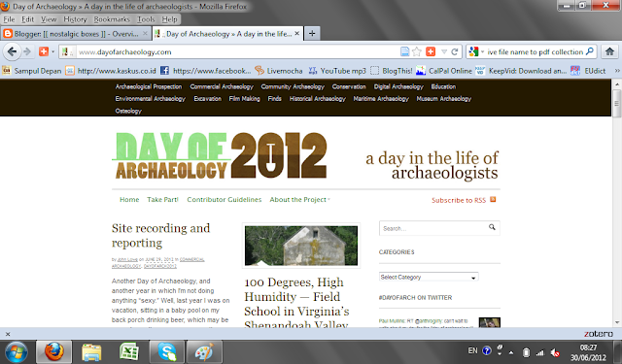Open Windows Start menu orb
622x364 pixels.
pyautogui.click(x=17, y=351)
